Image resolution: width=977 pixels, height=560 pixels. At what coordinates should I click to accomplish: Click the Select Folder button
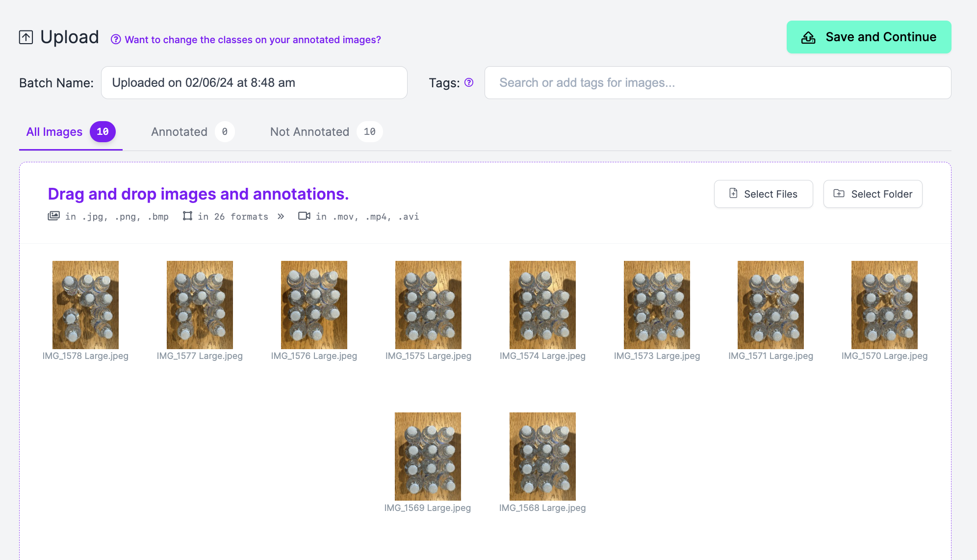pos(873,194)
